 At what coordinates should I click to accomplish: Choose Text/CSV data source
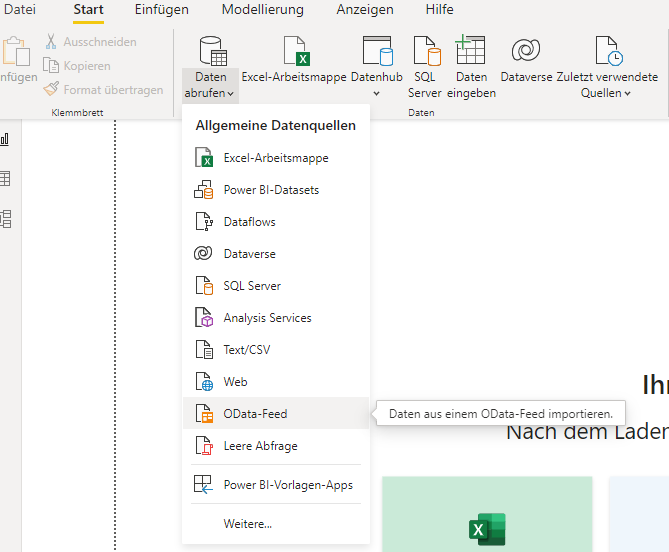(x=246, y=350)
